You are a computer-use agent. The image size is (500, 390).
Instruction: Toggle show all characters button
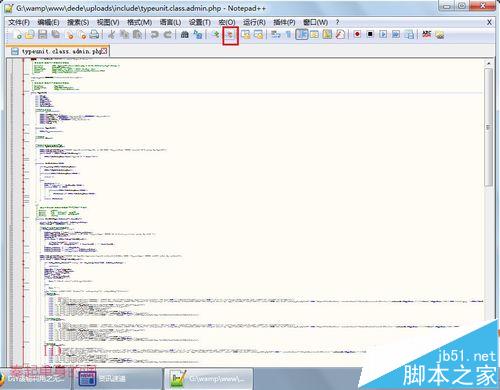[288, 34]
